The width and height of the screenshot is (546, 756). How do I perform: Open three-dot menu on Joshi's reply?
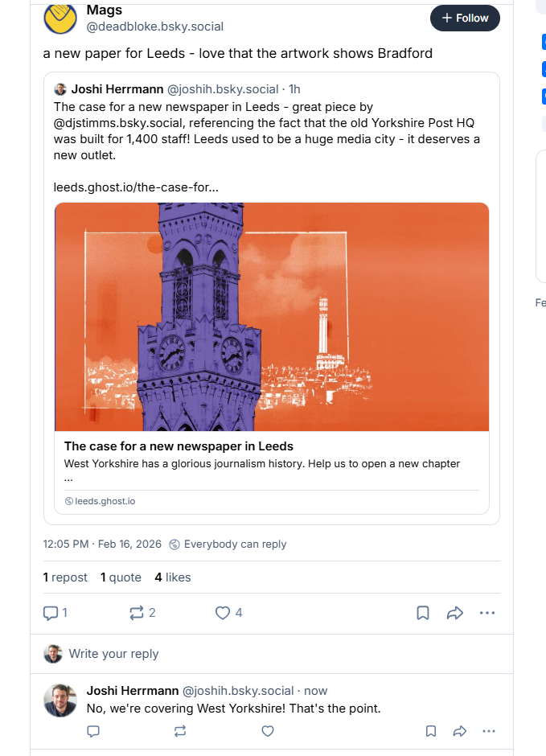pyautogui.click(x=489, y=731)
